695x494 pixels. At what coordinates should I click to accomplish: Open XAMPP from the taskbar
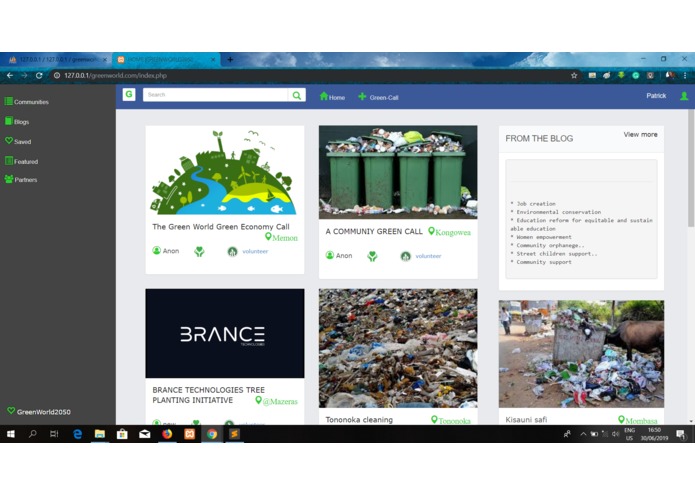(x=189, y=434)
